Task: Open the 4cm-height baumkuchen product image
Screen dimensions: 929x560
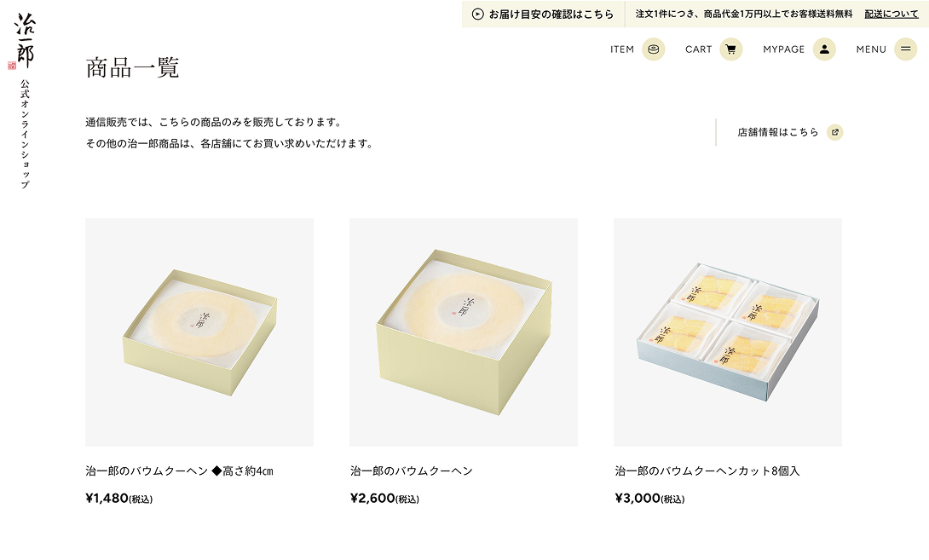Action: point(199,332)
